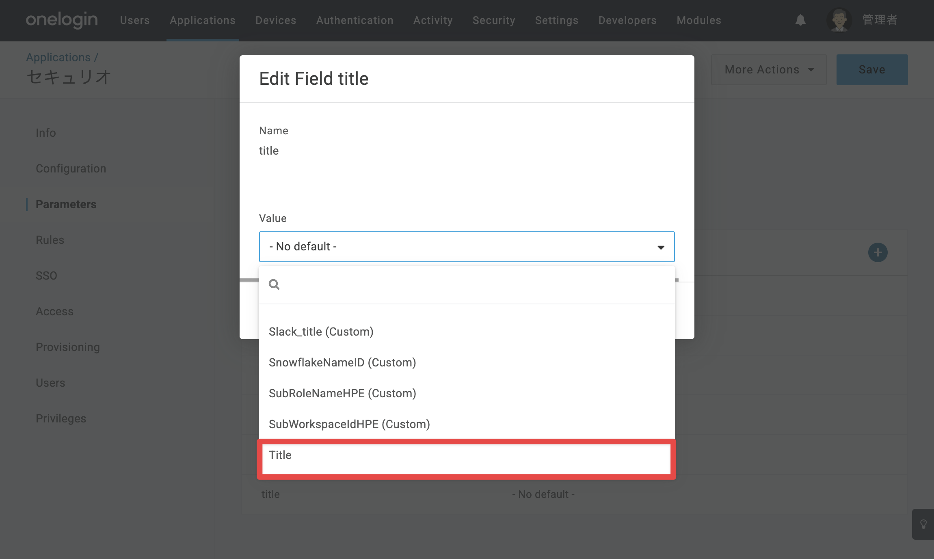Open the lightbulb help widget
Viewport: 934px width, 560px height.
click(923, 524)
